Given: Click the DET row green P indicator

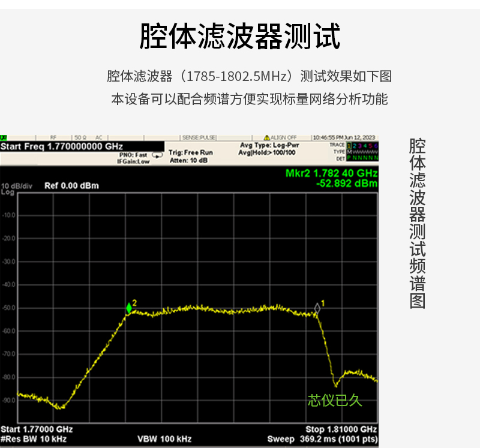Looking at the screenshot, I should pyautogui.click(x=349, y=158).
